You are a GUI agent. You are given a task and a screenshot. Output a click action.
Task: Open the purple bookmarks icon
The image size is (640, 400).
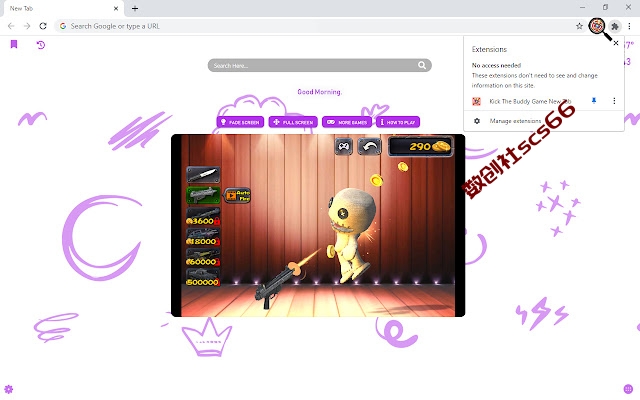tap(14, 44)
